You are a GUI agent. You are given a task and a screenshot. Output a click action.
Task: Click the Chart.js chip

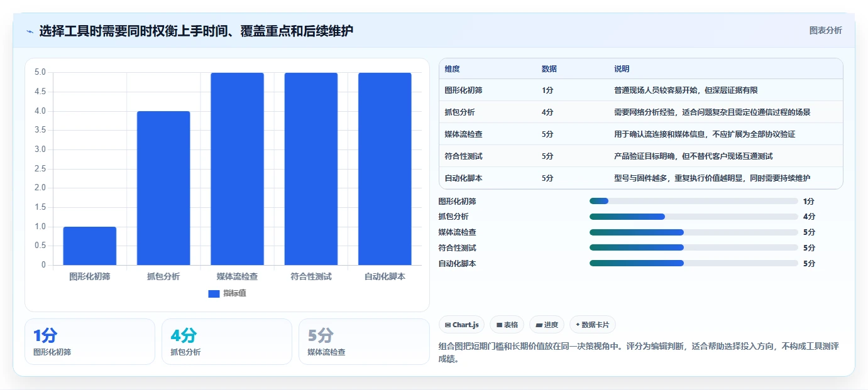(x=461, y=325)
